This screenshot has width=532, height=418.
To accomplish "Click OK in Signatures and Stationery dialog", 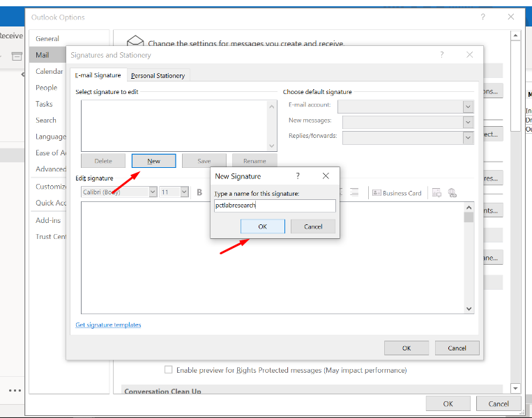I will [x=406, y=348].
